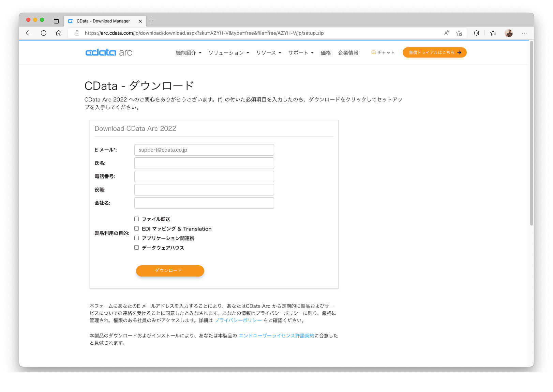Image resolution: width=553 pixels, height=392 pixels.
Task: Select the CData - Download Manager tab
Action: (x=105, y=21)
